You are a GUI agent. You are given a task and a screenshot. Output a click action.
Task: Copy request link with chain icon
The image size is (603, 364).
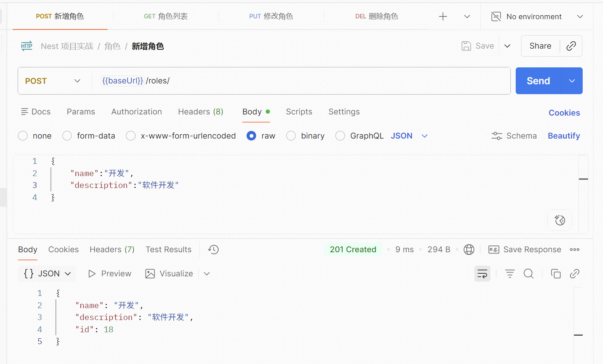point(571,46)
